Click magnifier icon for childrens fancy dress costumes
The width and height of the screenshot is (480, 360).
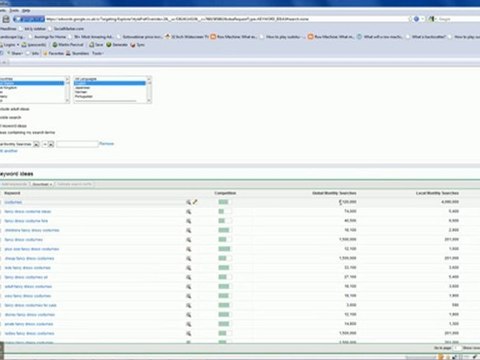coord(189,230)
